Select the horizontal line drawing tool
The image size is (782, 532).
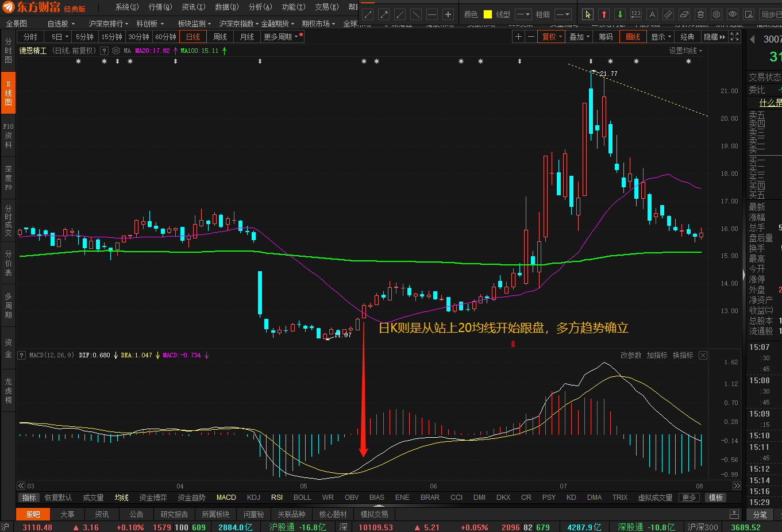433,14
